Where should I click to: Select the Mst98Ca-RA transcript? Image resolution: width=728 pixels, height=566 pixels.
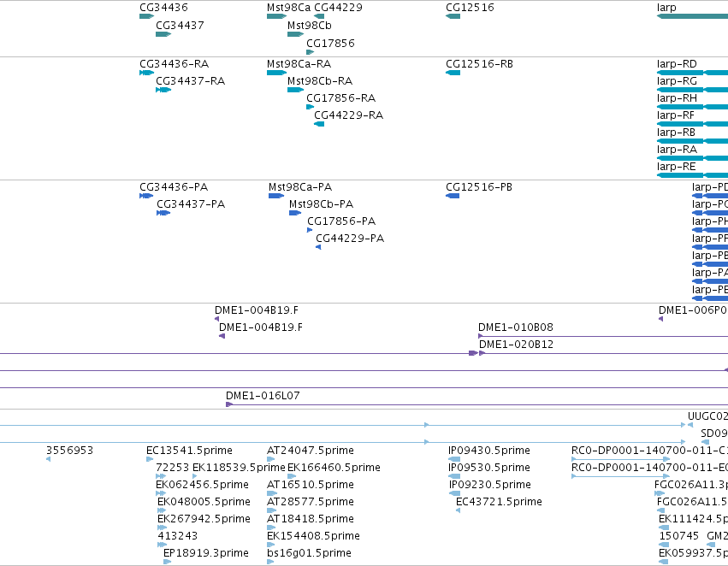point(276,73)
